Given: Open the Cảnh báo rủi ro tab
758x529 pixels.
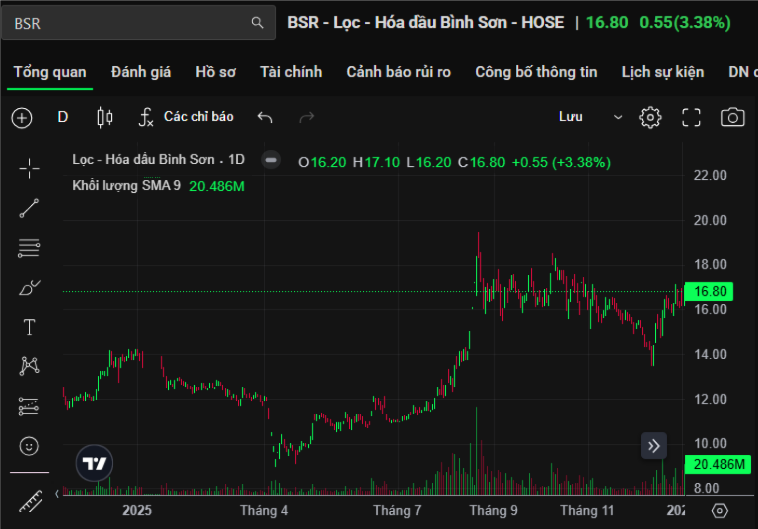Looking at the screenshot, I should click(x=398, y=72).
